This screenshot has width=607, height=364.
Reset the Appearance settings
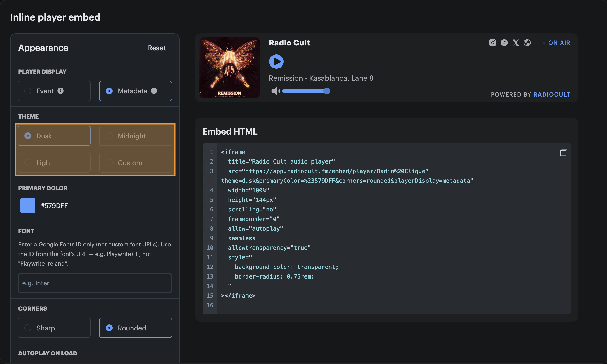pyautogui.click(x=156, y=48)
